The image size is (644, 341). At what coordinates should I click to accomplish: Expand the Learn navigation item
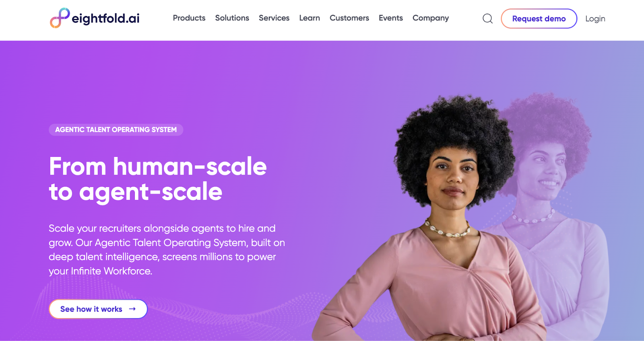coord(310,18)
